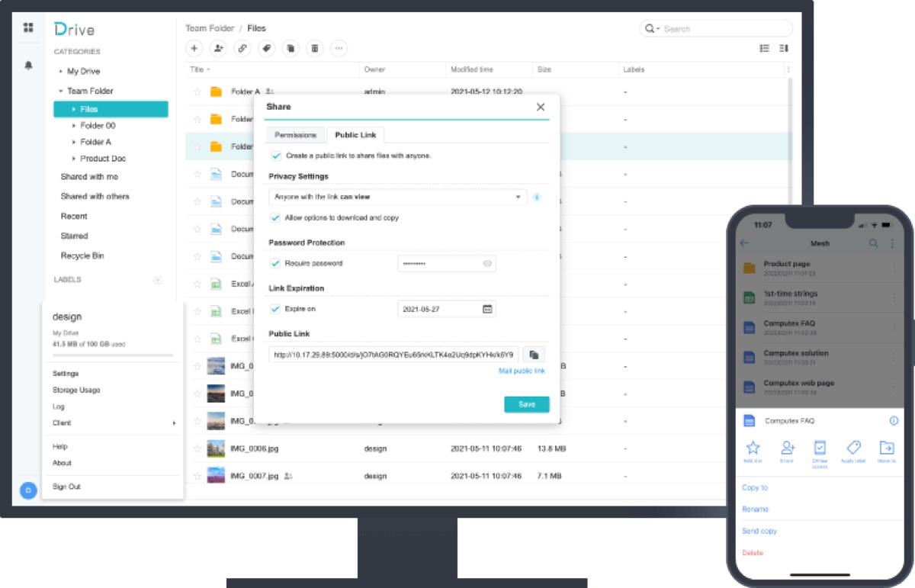This screenshot has height=588, width=915.
Task: Expand the Folder 00 tree arrow
Action: pyautogui.click(x=74, y=125)
